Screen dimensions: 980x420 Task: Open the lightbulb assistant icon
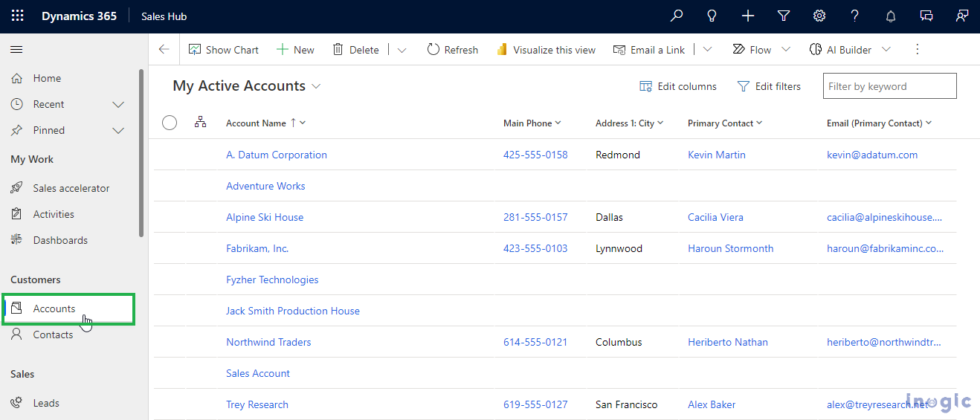click(712, 16)
